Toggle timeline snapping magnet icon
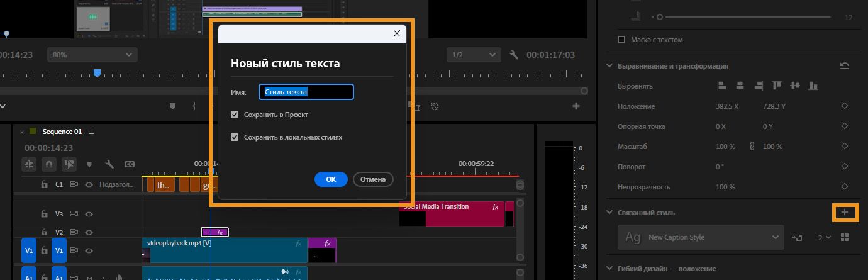868x280 pixels. (x=49, y=164)
